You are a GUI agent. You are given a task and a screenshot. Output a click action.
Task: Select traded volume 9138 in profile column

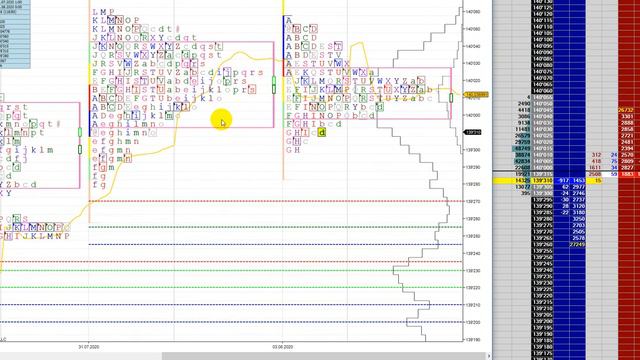click(x=524, y=123)
